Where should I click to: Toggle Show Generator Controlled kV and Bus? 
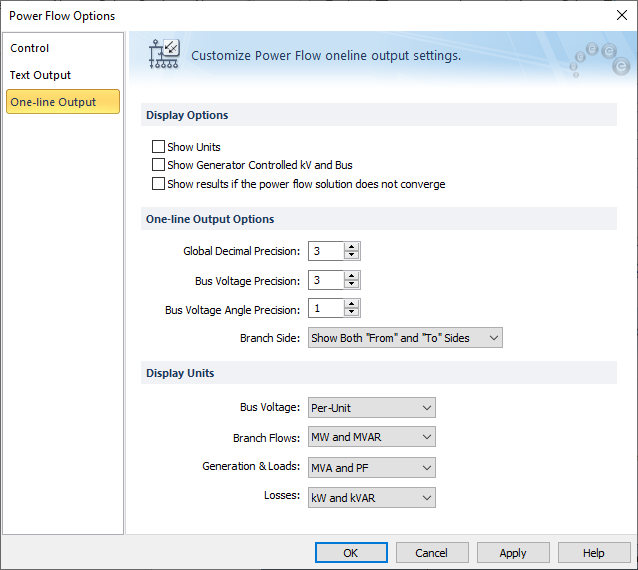pos(158,165)
